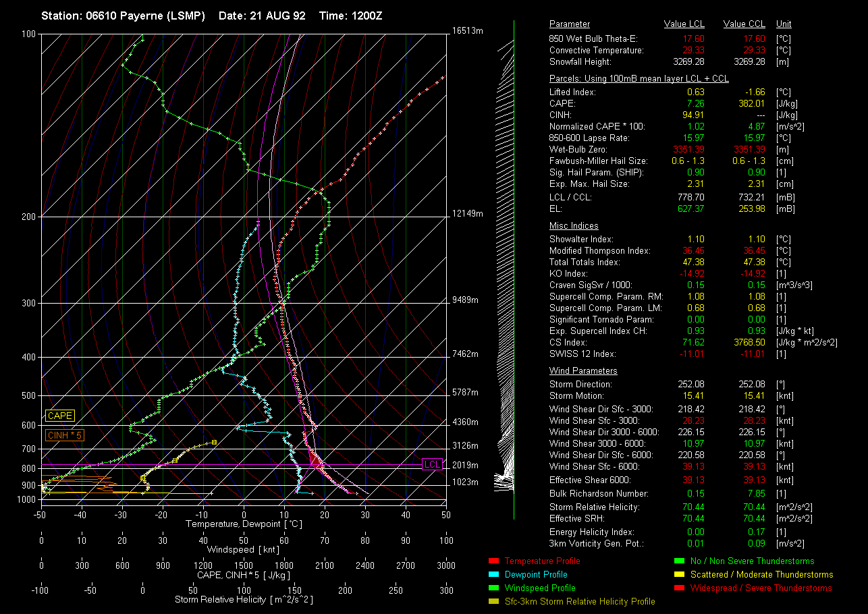The height and width of the screenshot is (614, 868).
Task: Click the Wind Parameters section heading
Action: [583, 371]
